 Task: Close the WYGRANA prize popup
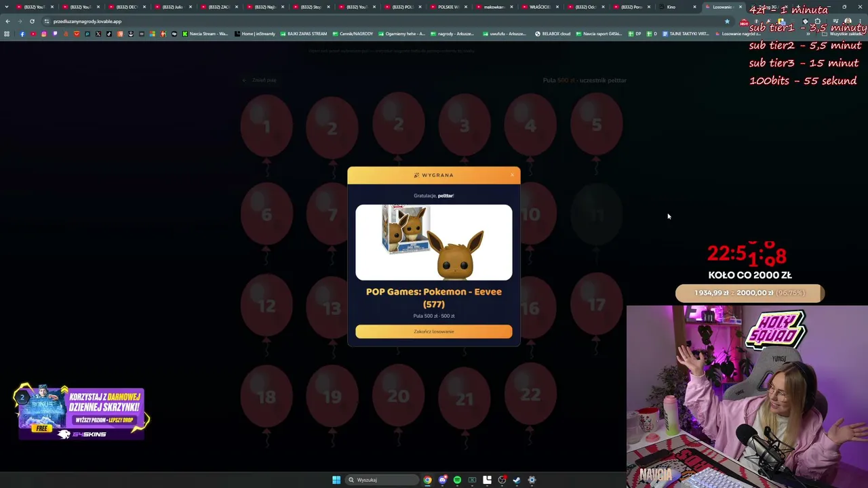512,175
